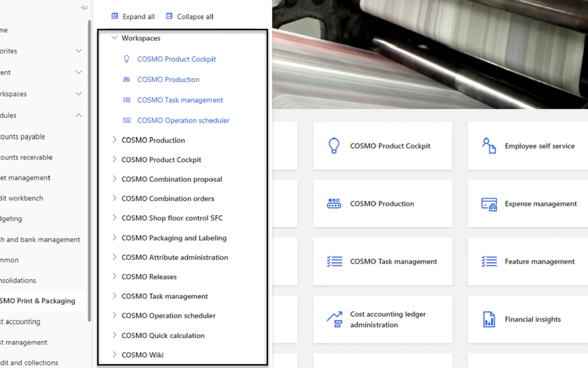
Task: Toggle the Workspaces section chevron in sidebar
Action: pos(79,93)
